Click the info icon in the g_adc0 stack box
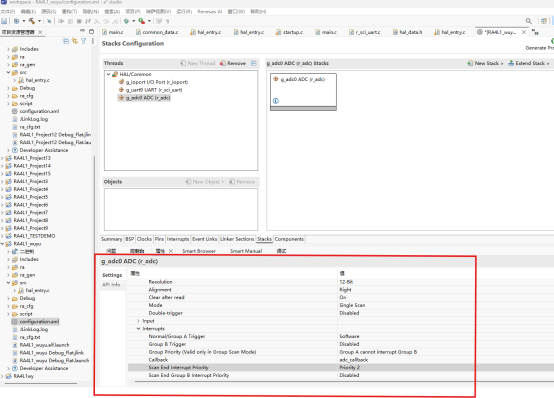Screen dimensions: 554x398 [x=276, y=101]
